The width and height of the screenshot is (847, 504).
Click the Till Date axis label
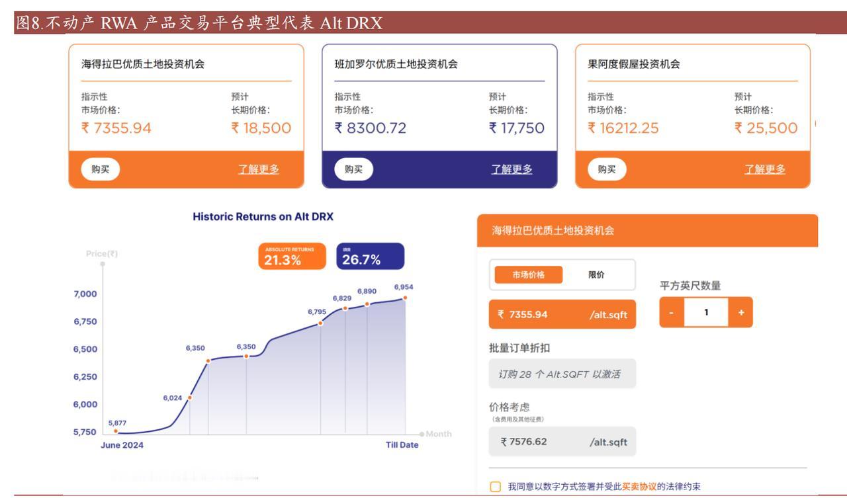(402, 445)
